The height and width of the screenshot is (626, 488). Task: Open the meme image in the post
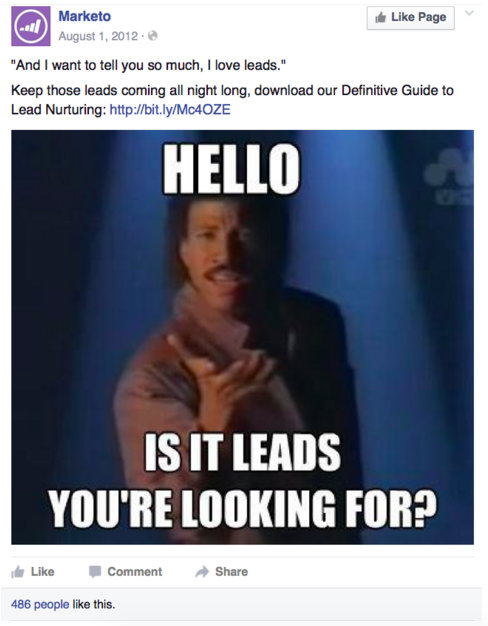point(242,337)
